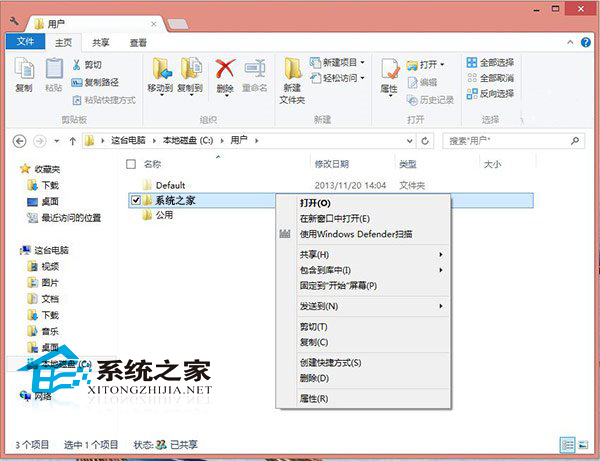Open 图片 under This PC

coord(43,283)
